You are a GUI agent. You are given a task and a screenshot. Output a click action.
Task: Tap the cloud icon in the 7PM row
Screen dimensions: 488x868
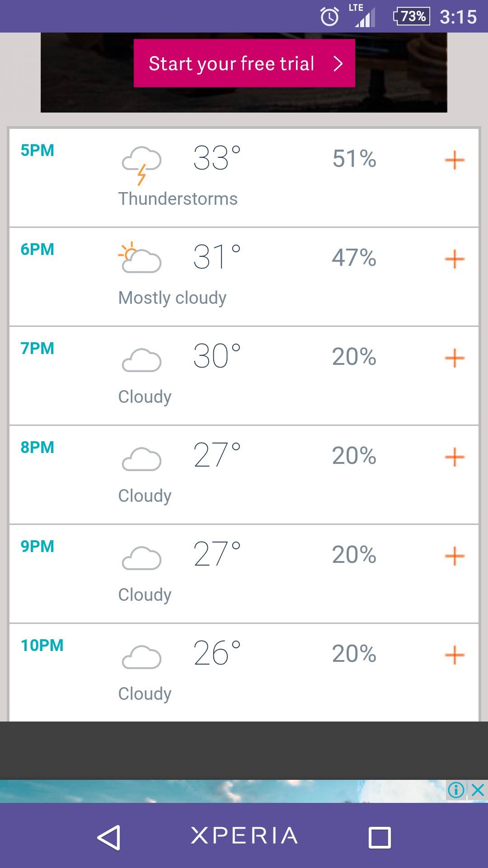[x=141, y=360]
